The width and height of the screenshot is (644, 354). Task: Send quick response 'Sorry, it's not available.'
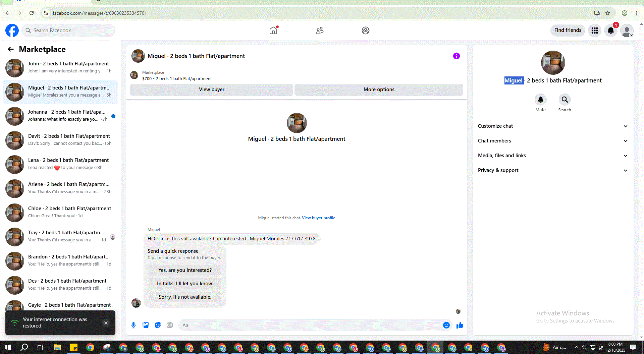[x=185, y=297]
